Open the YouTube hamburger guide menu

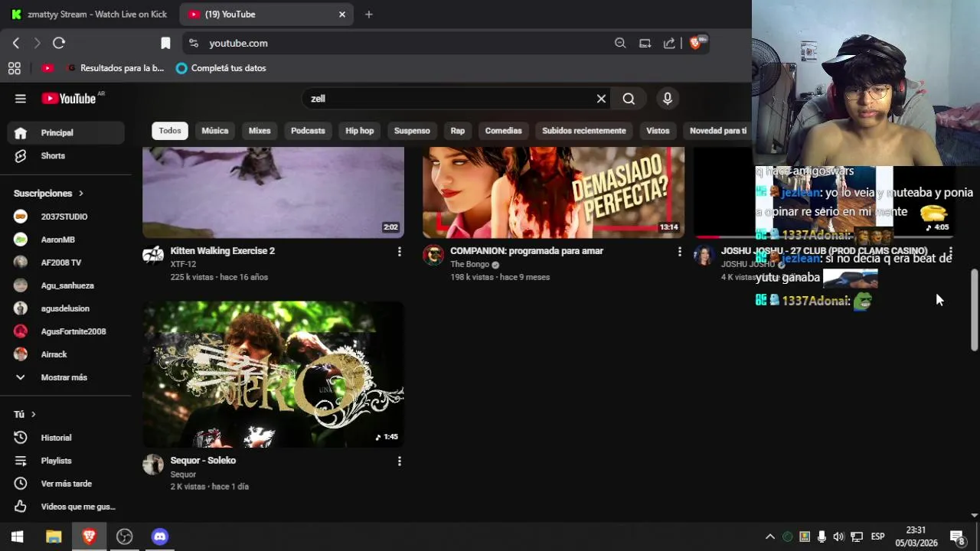click(21, 99)
